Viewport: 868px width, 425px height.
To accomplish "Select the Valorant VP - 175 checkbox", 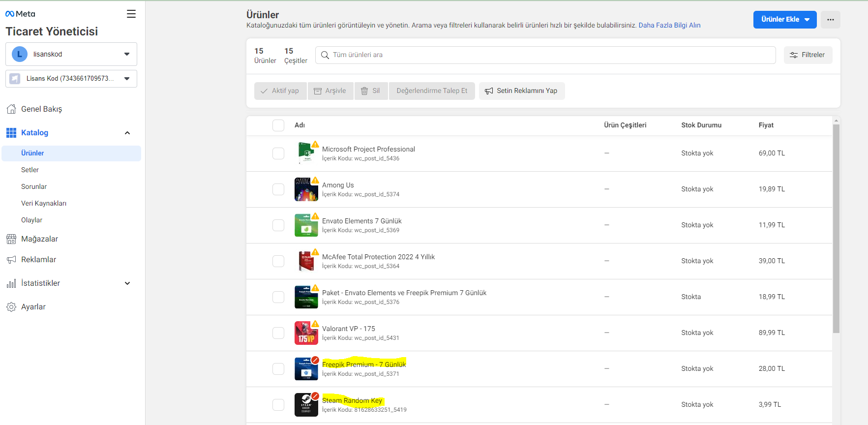I will 278,333.
